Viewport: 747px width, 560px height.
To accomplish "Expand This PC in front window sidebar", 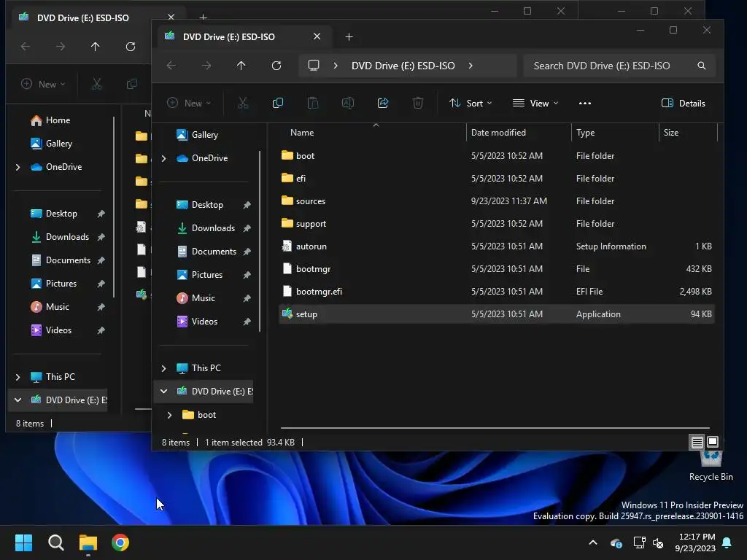I will [x=164, y=368].
